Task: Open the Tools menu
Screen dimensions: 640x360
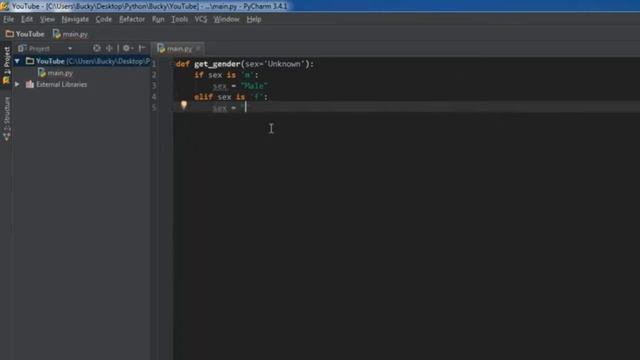Action: pyautogui.click(x=180, y=19)
